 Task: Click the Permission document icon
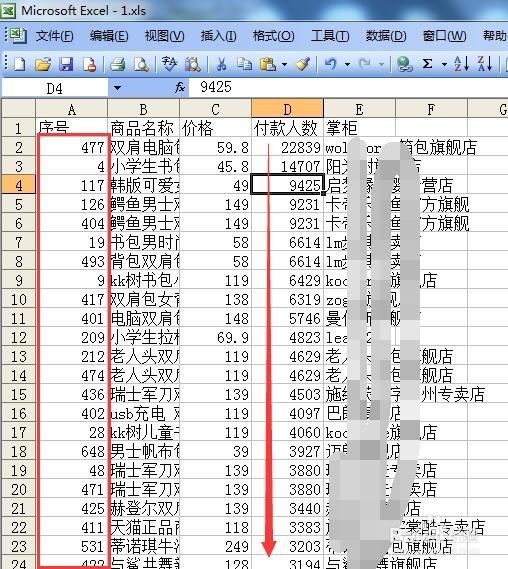tap(89, 65)
